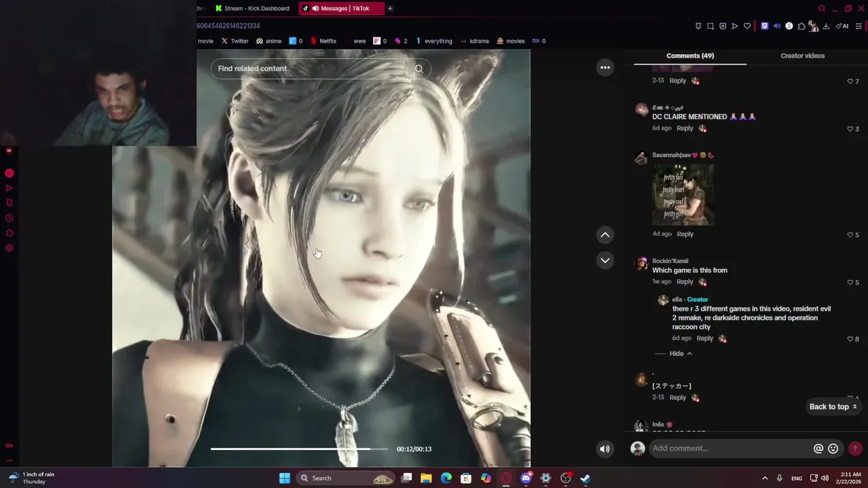Click the toolbar send flow arrow icon

coord(734,26)
